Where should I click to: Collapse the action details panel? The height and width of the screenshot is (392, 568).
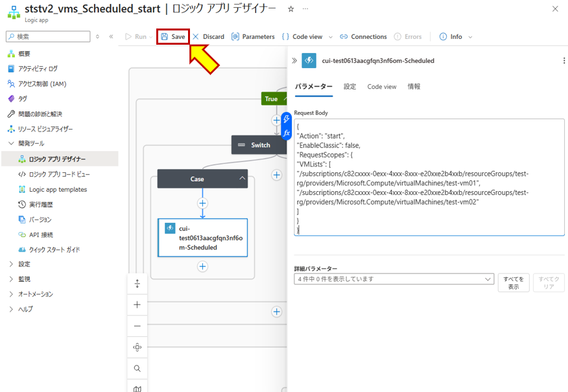(x=294, y=60)
